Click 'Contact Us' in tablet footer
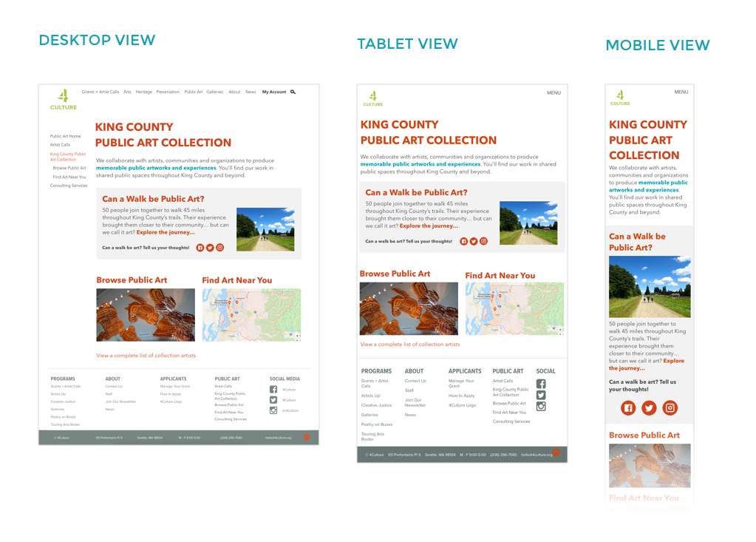Screen dimensions: 756x542 [415, 381]
